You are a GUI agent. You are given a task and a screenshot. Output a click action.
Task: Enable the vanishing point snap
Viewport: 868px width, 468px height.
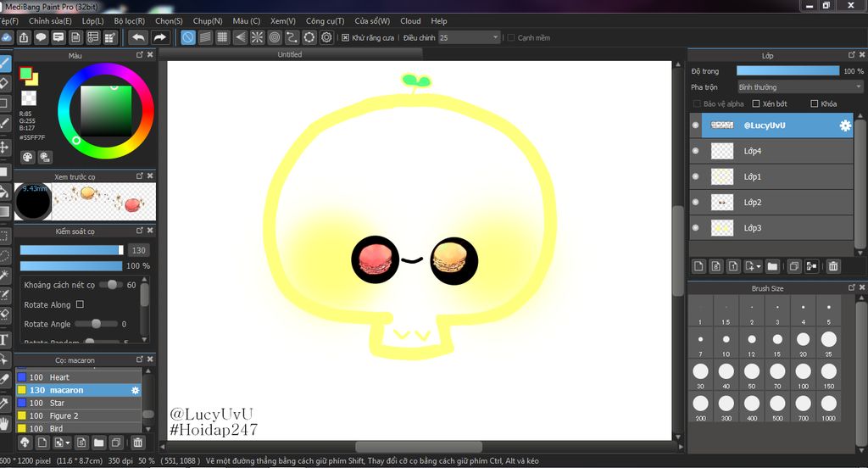(240, 37)
